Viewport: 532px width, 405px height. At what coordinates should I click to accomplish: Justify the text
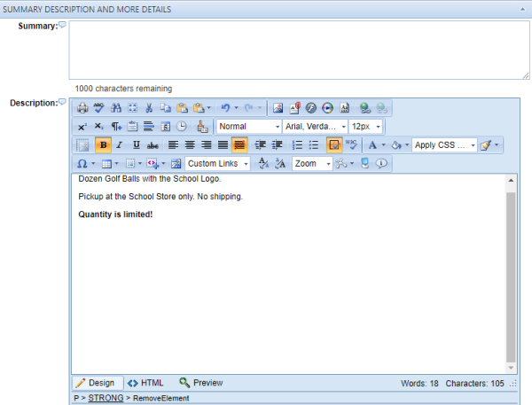coord(223,145)
